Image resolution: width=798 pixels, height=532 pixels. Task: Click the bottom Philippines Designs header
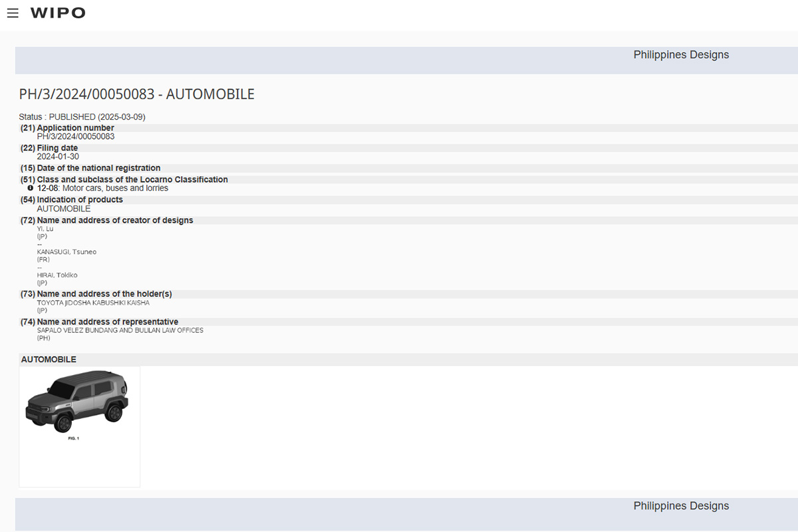tap(680, 506)
